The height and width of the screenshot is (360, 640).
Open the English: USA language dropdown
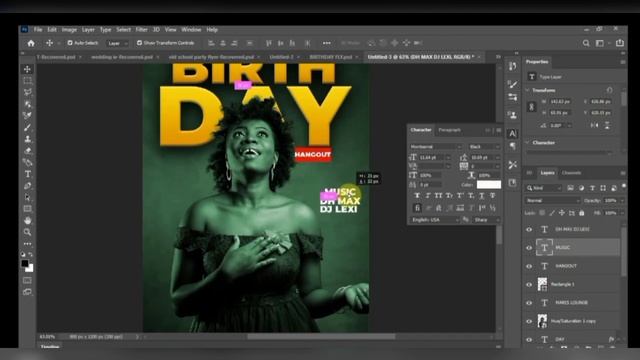pyautogui.click(x=434, y=220)
